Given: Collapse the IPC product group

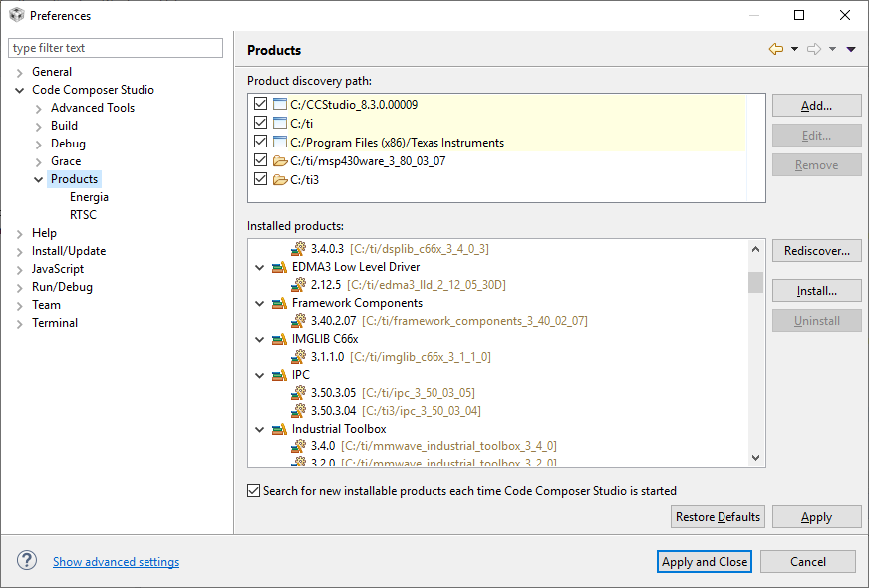Looking at the screenshot, I should click(x=260, y=375).
